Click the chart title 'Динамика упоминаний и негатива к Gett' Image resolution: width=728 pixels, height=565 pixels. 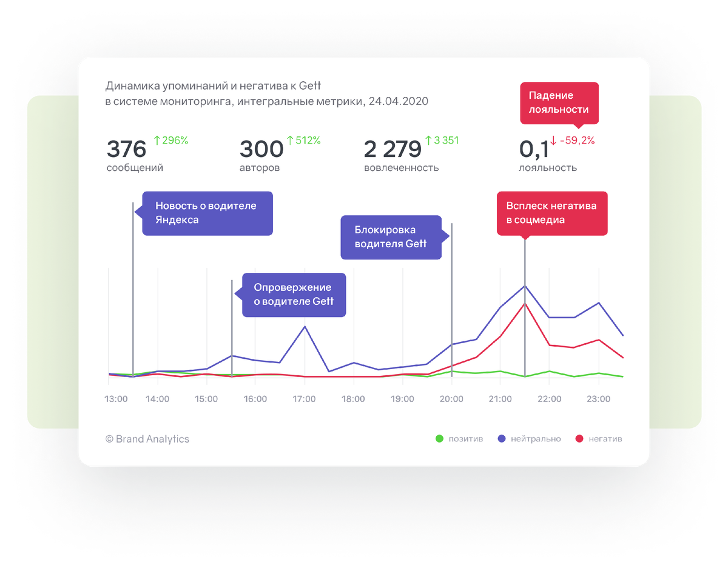pyautogui.click(x=213, y=86)
